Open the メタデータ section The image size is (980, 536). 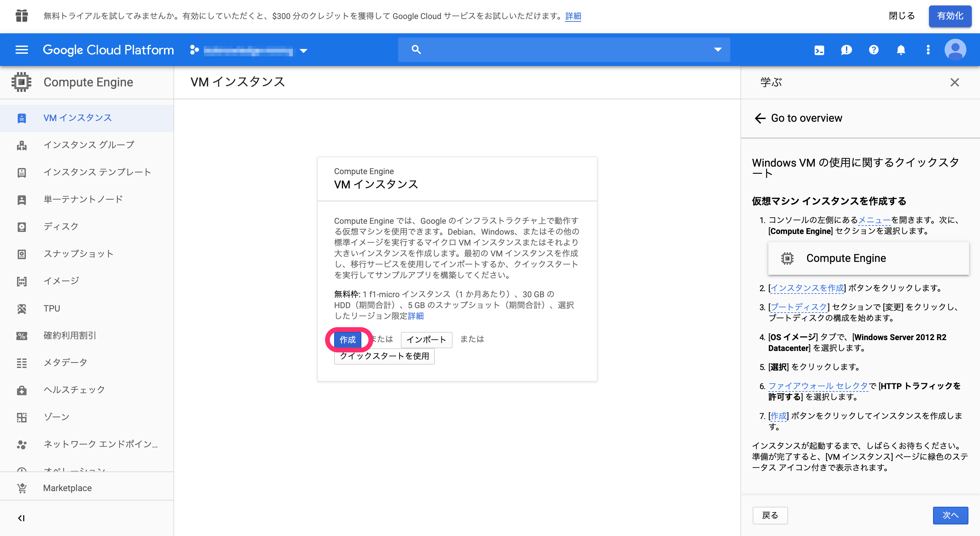click(x=22, y=362)
